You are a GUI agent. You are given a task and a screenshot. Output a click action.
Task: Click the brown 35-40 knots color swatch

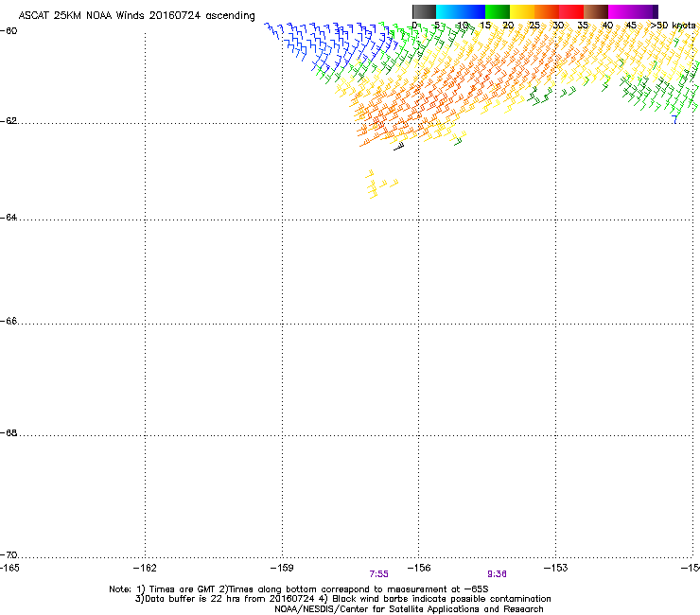point(596,11)
